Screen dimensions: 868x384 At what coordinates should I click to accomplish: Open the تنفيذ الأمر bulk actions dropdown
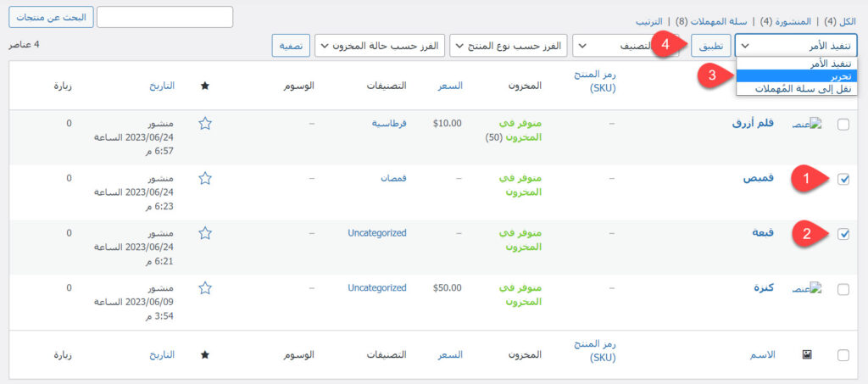(796, 45)
